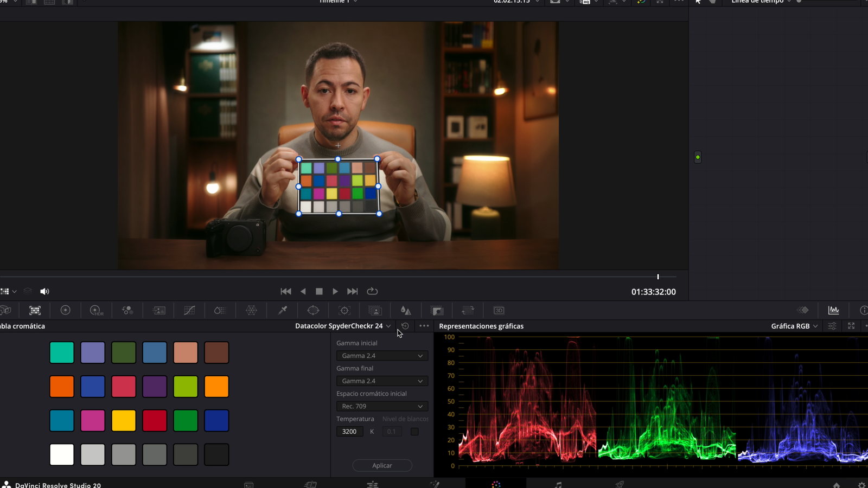The width and height of the screenshot is (868, 488).
Task: Toggle loop playback
Action: point(372,291)
